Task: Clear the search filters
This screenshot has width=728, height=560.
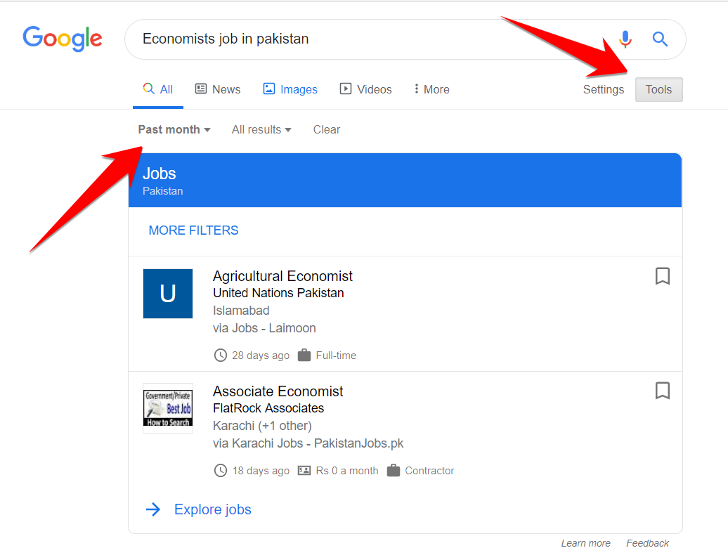Action: click(326, 129)
